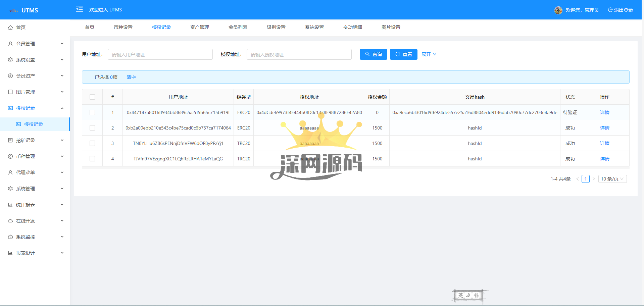Click the 用户地址 input field

coord(160,54)
